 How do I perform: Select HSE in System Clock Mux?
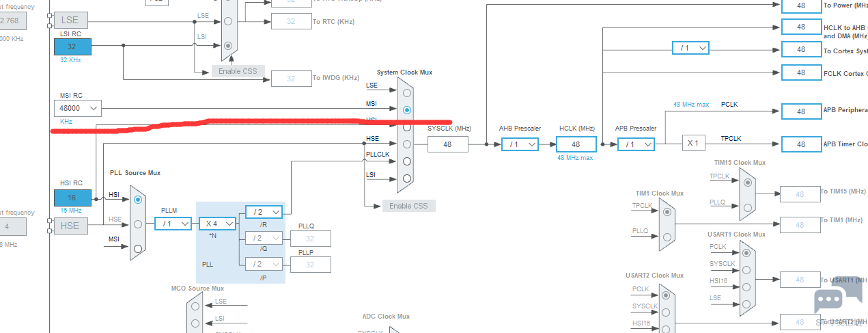tap(406, 144)
